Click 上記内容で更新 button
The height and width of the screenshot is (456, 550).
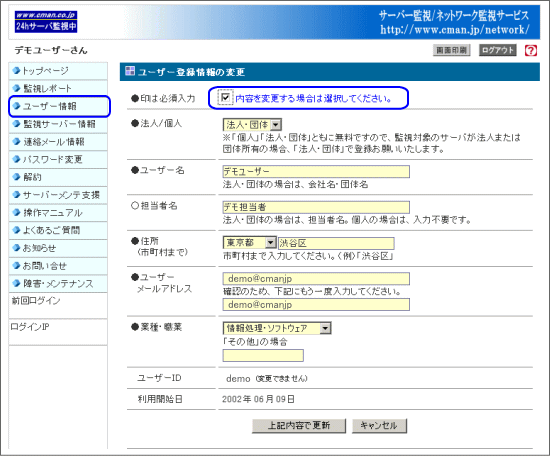[299, 425]
